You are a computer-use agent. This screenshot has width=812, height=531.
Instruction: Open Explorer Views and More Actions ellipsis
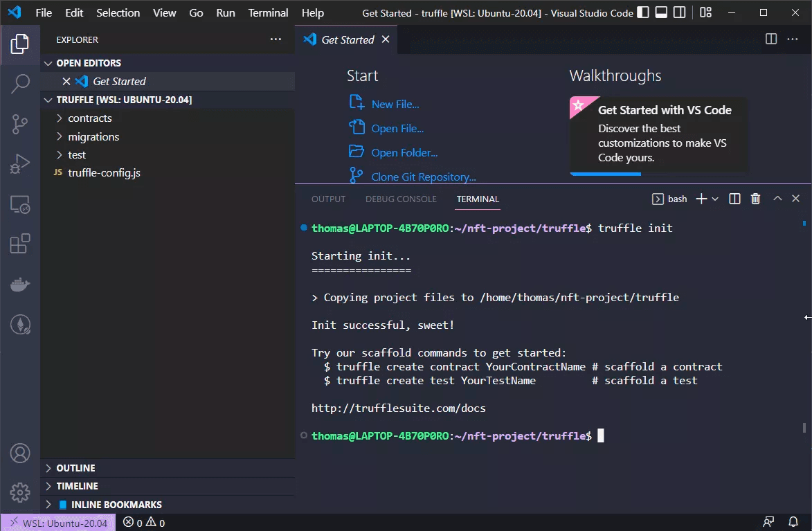click(276, 39)
